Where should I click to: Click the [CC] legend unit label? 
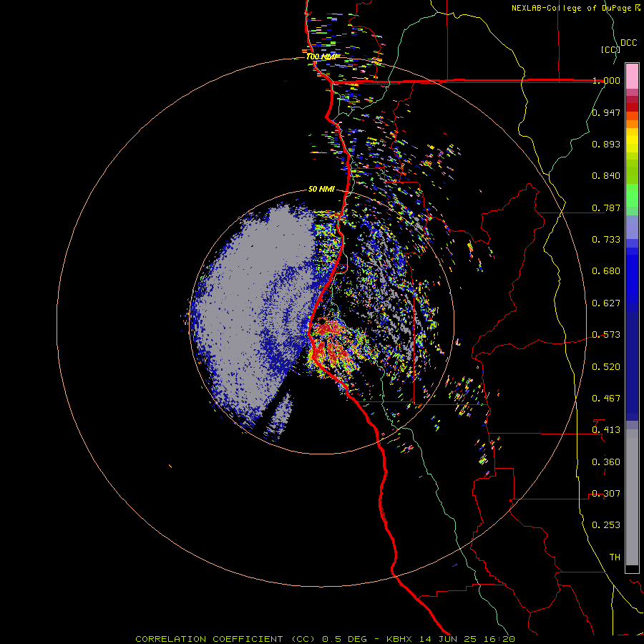coord(610,49)
